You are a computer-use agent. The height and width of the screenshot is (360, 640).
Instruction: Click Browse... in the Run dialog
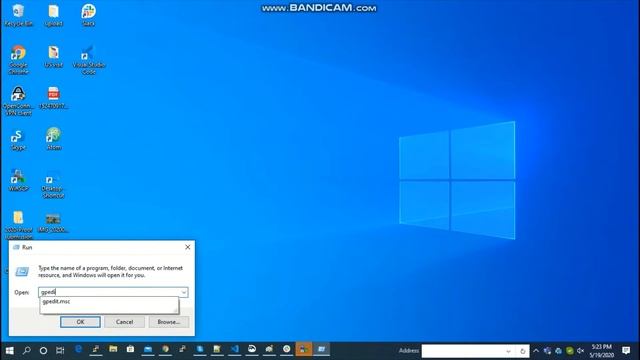pos(169,322)
